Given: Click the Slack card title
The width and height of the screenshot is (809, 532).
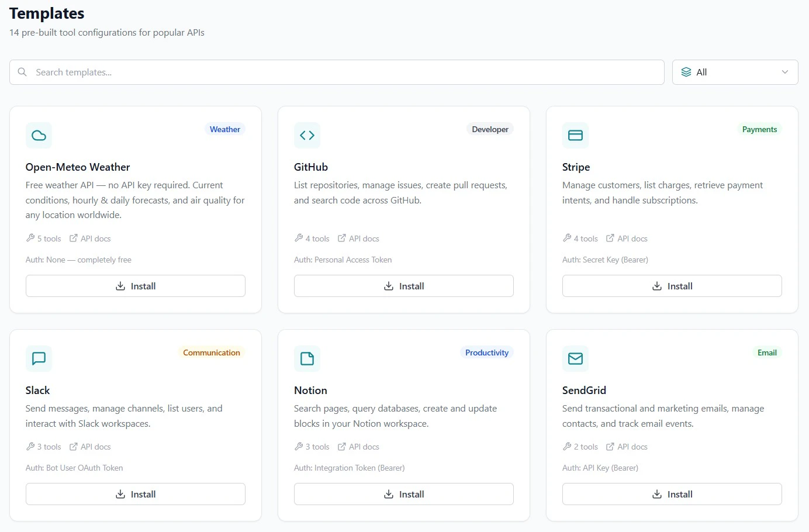Looking at the screenshot, I should [37, 391].
